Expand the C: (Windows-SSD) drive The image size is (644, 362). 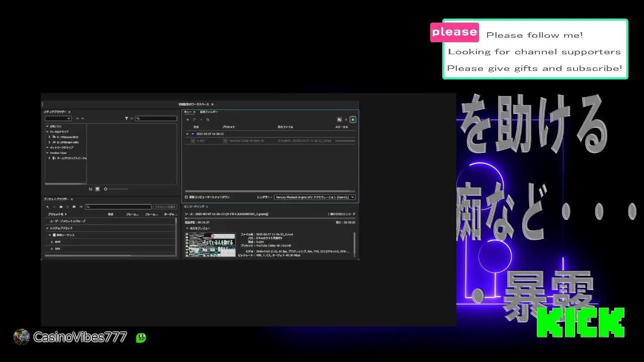(49, 137)
